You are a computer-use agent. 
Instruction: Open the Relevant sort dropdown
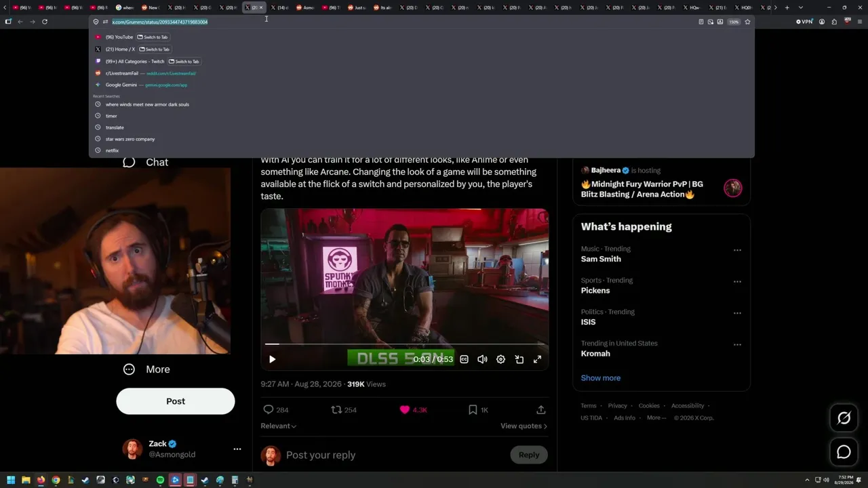pos(278,426)
